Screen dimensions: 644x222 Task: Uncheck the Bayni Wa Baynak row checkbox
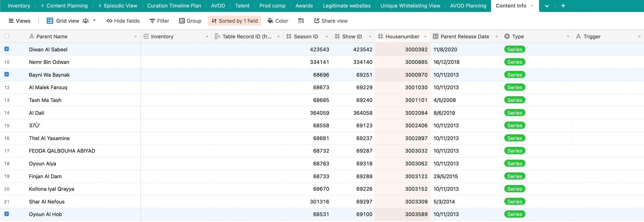6,74
